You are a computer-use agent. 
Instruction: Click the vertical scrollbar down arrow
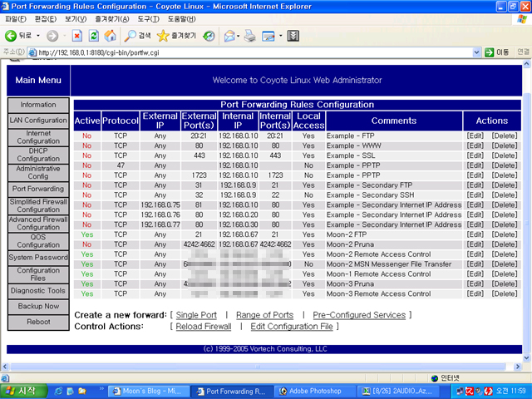[x=526, y=357]
